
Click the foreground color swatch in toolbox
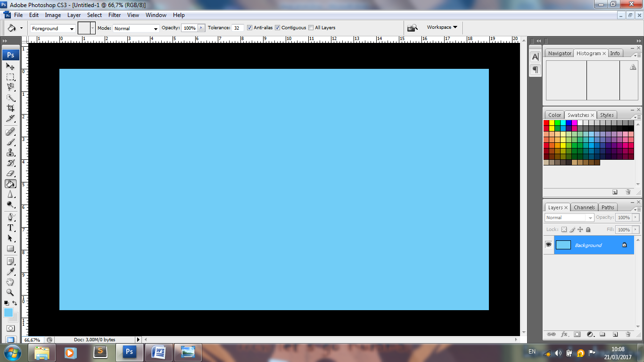tap(8, 313)
